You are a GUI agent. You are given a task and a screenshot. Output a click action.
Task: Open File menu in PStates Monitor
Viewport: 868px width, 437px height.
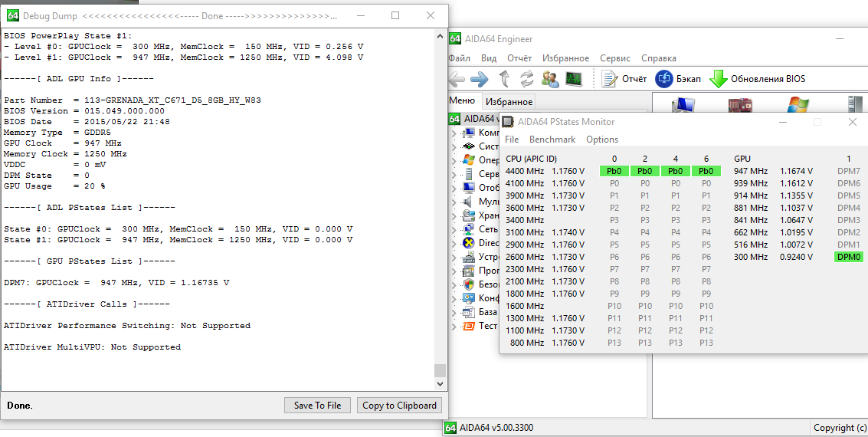[512, 140]
